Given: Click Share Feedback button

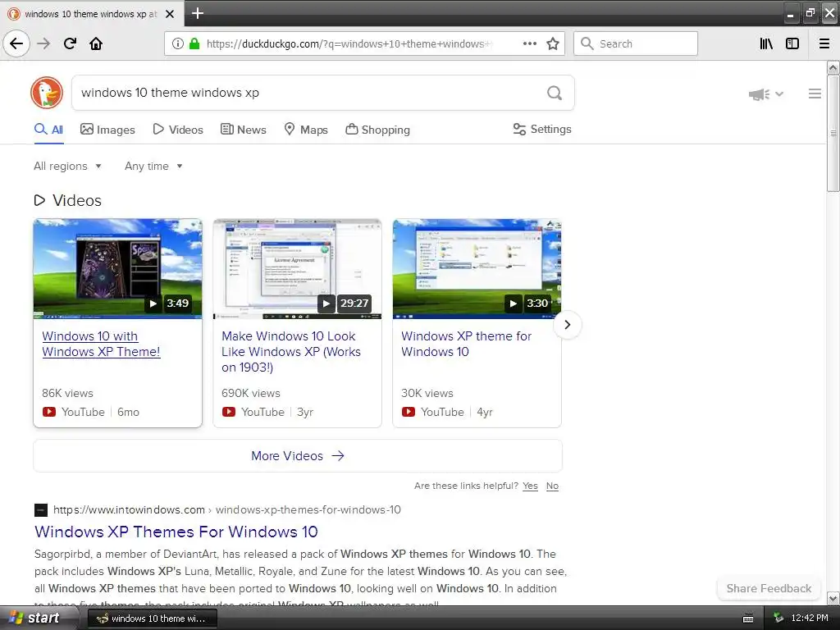Looking at the screenshot, I should click(x=769, y=589).
